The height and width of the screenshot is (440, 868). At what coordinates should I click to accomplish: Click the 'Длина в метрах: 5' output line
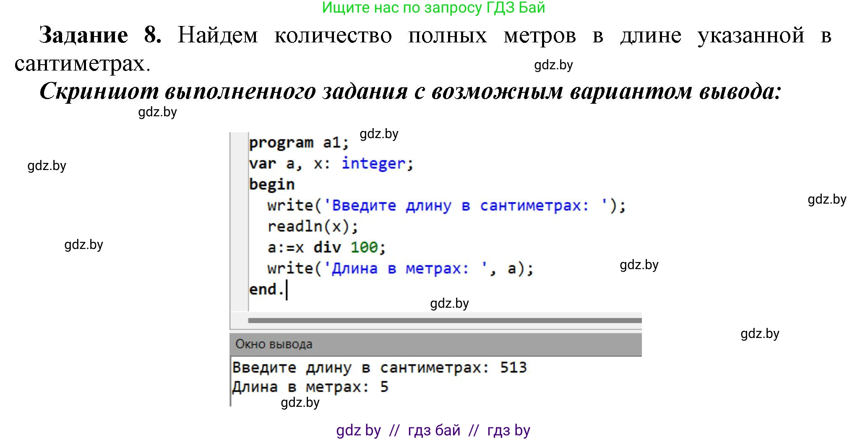click(310, 387)
